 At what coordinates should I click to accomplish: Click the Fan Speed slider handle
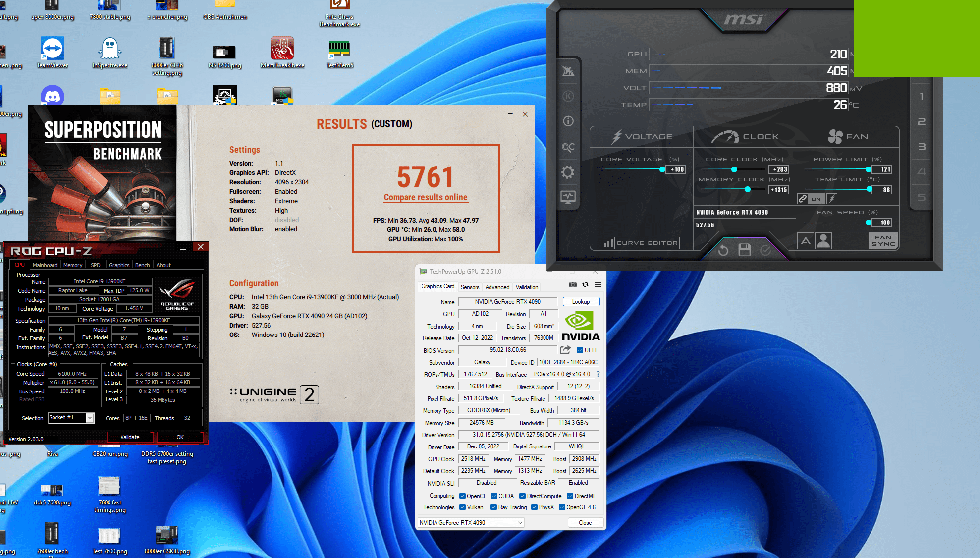869,223
